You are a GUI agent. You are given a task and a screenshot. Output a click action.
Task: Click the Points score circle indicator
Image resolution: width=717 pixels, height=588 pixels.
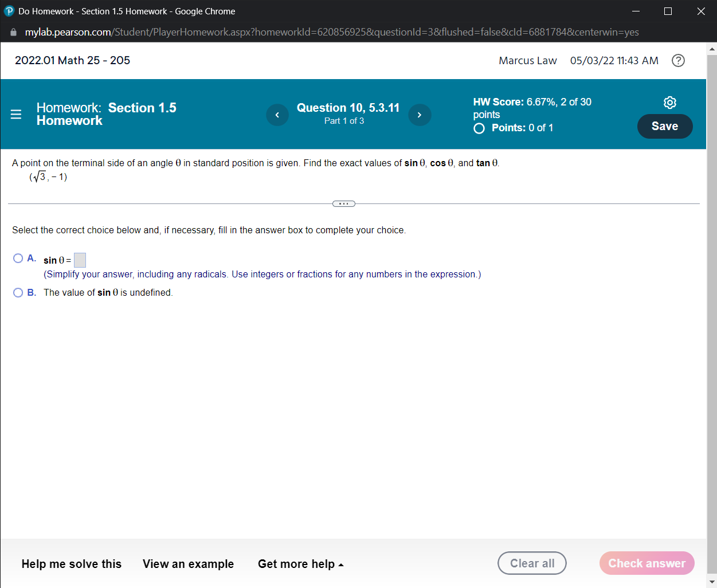[479, 128]
